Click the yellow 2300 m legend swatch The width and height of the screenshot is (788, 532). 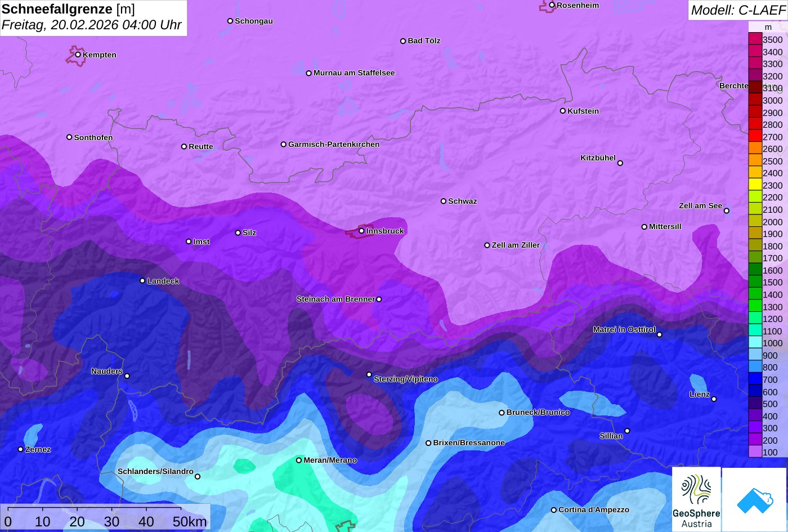point(755,185)
